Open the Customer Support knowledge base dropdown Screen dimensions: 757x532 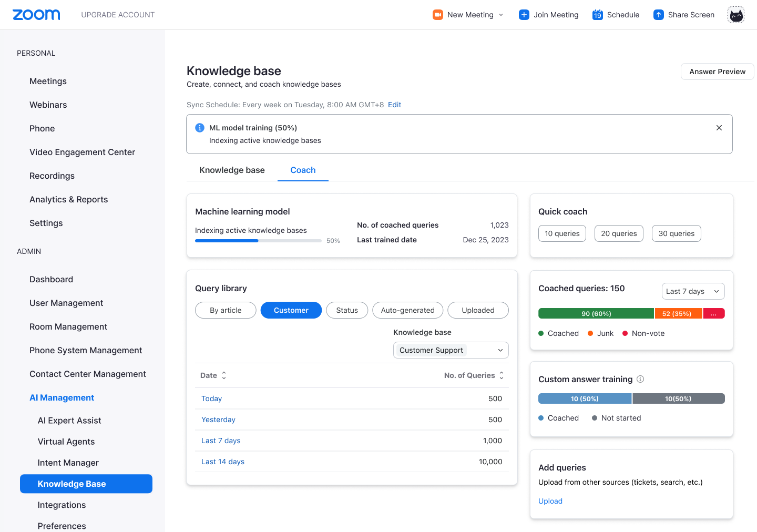point(451,350)
